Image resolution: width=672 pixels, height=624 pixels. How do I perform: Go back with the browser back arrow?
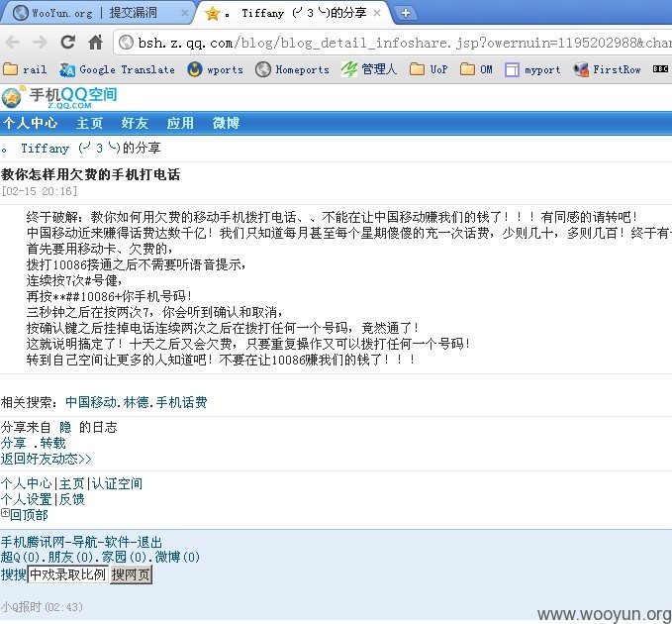[12, 42]
